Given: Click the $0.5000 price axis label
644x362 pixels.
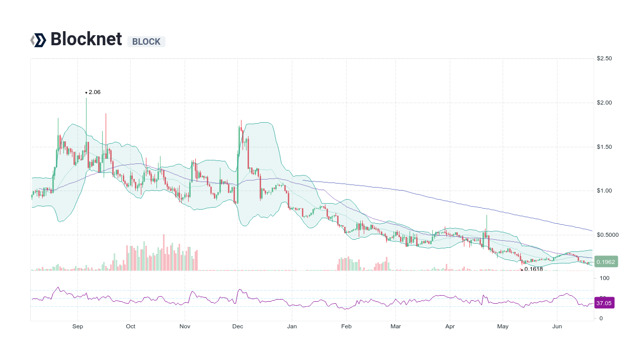Looking at the screenshot, I should 608,235.
